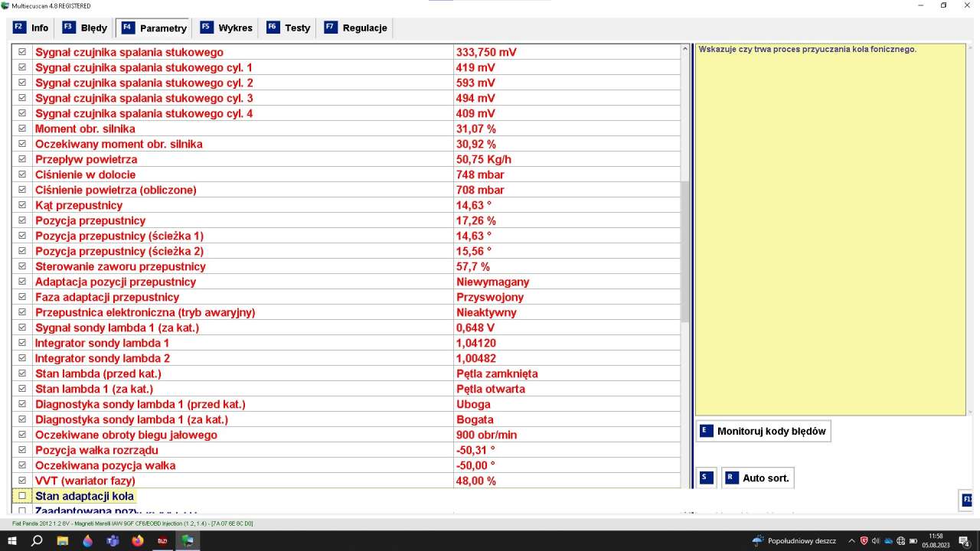Switch to the Błędy tab
This screenshot has width=980, height=551.
pos(85,28)
